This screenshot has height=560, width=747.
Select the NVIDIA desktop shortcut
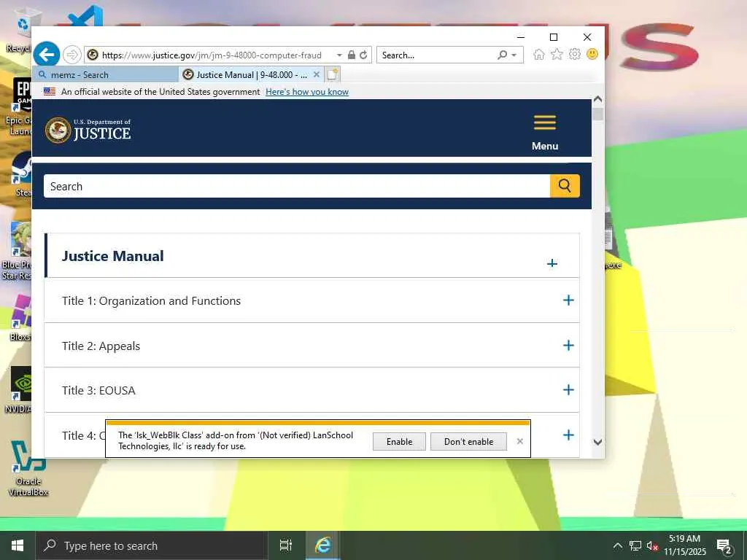point(20,391)
